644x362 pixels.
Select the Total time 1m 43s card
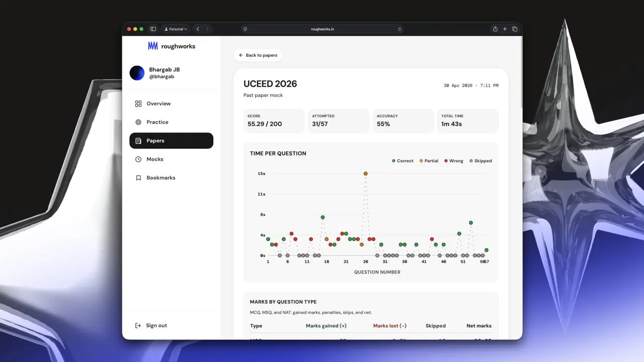click(x=468, y=121)
